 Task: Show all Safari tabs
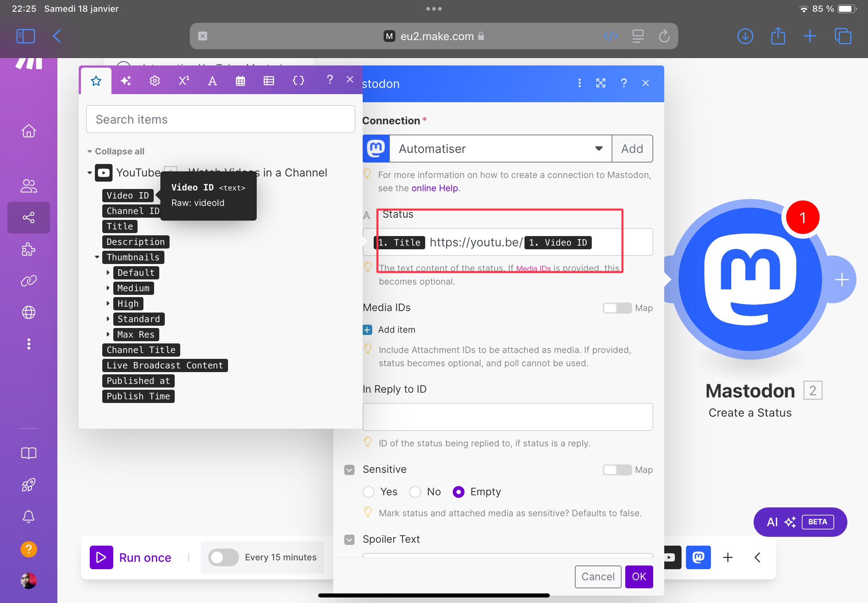(x=843, y=36)
